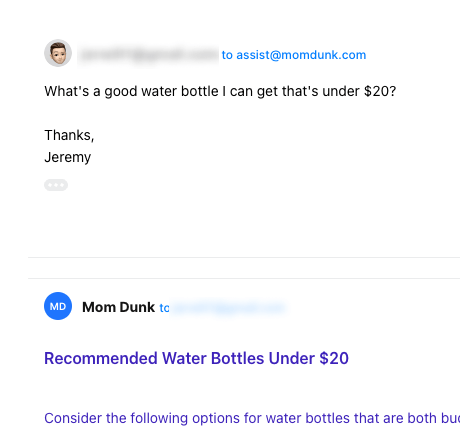Click the word 'to' after Mom Dunk
The width and height of the screenshot is (460, 443).
pos(164,308)
